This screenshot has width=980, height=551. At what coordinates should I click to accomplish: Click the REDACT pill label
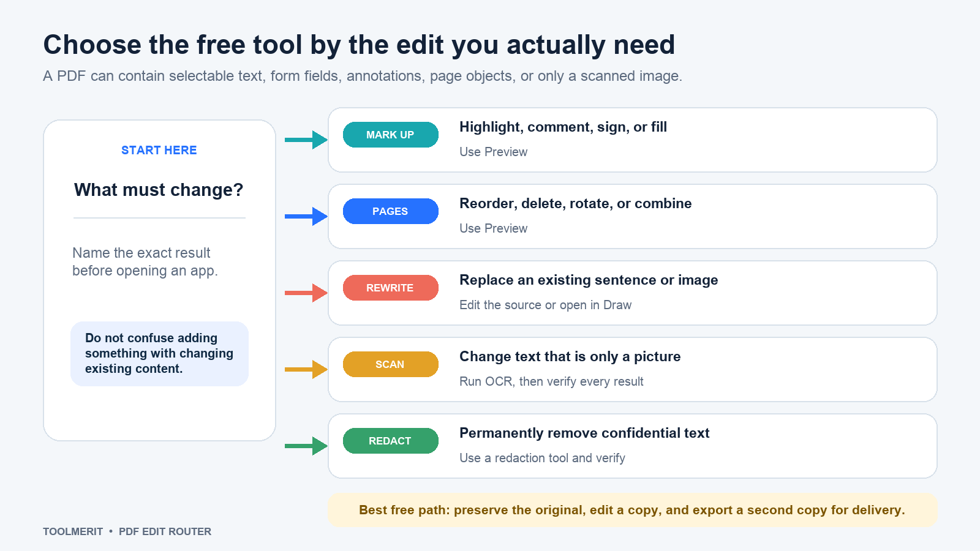pos(390,441)
